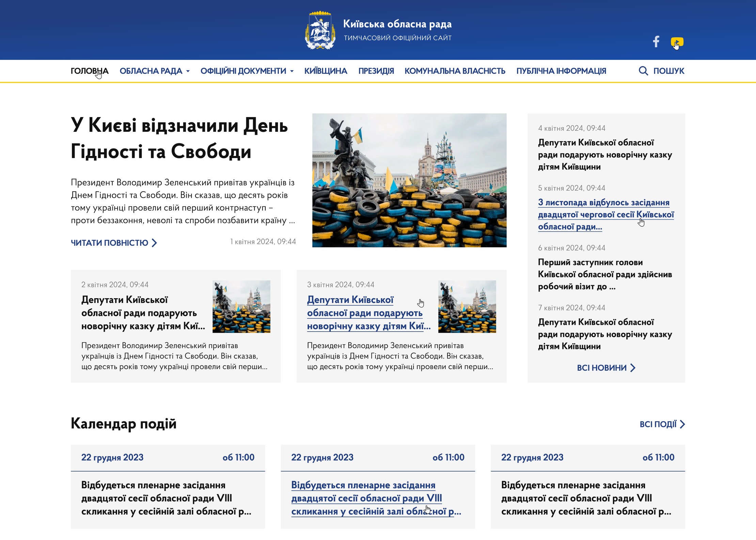Click the ТИМЧАСОВИЙ ОФІЦІЙНИЙ САЙТ subtitle
This screenshot has width=756, height=540.
397,38
